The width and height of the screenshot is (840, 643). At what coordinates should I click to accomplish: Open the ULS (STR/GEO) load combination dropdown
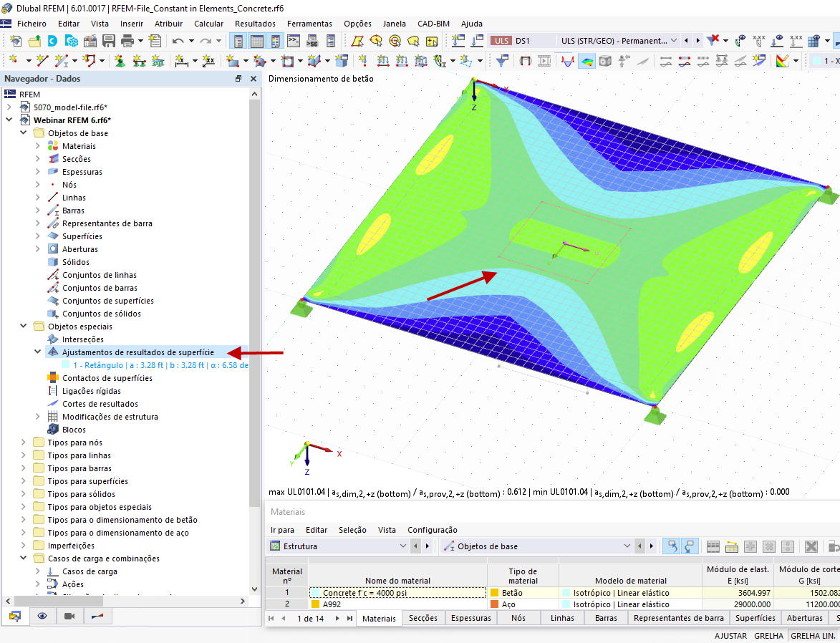coord(674,41)
